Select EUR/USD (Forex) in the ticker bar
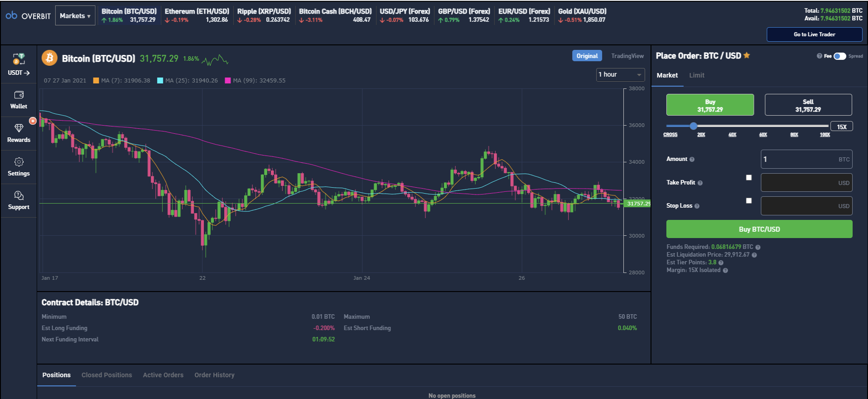Viewport: 868px width, 399px height. (524, 15)
